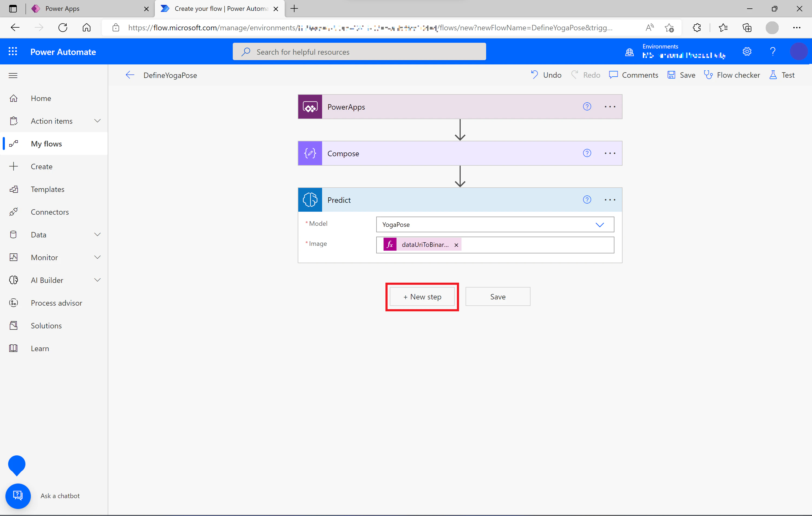This screenshot has width=812, height=516.
Task: Open Power Automate settings gear
Action: (747, 51)
